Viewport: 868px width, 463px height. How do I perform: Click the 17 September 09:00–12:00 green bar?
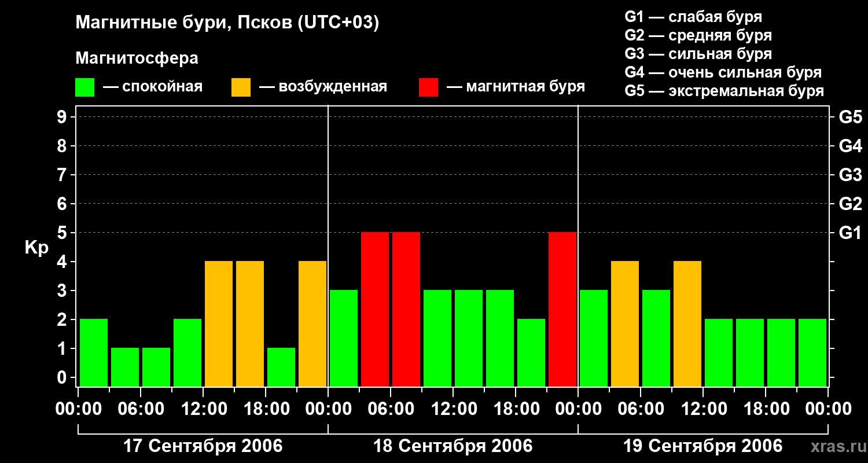tap(187, 352)
